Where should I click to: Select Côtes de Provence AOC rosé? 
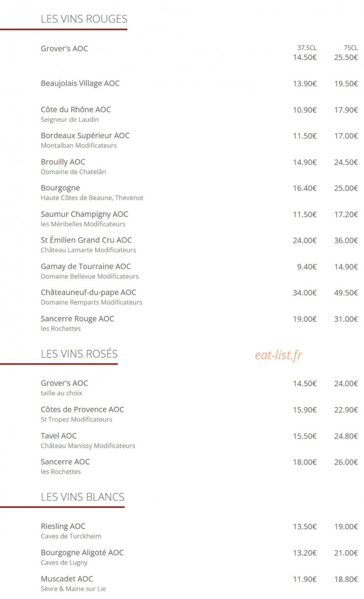coord(82,409)
